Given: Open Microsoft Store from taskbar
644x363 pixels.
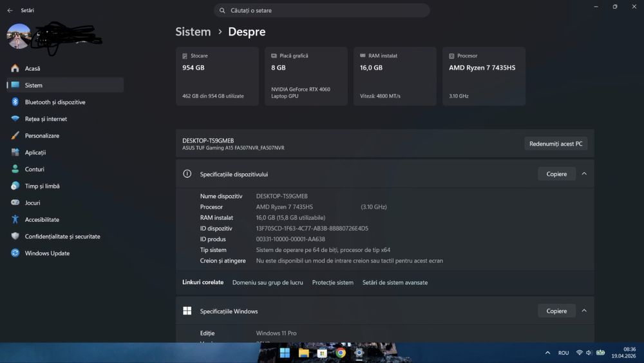Looking at the screenshot, I should [322, 353].
